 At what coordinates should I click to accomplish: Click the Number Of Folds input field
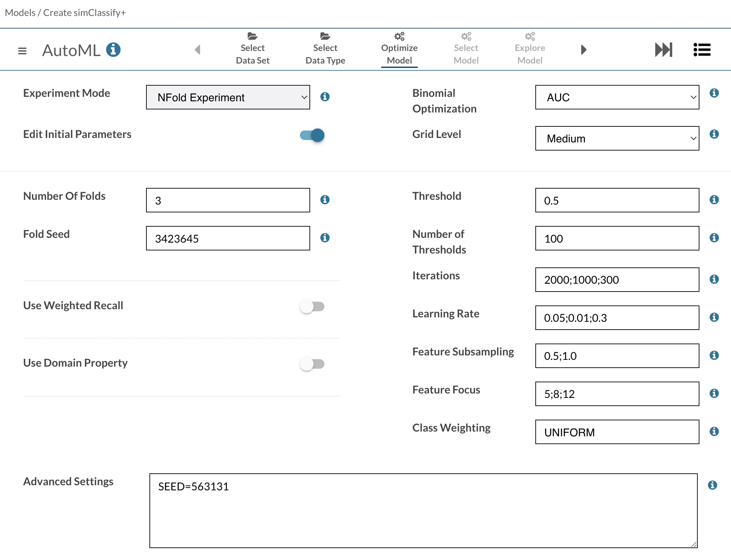(x=228, y=200)
